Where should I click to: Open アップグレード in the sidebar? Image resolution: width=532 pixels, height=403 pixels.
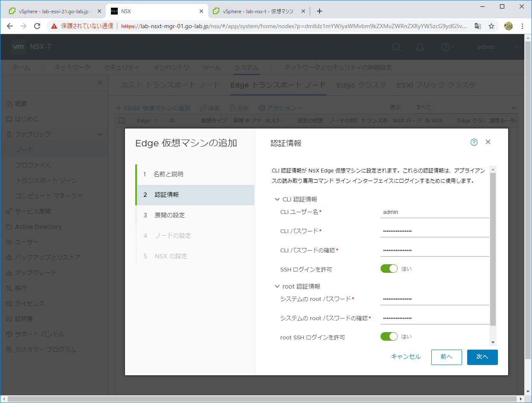tap(36, 273)
